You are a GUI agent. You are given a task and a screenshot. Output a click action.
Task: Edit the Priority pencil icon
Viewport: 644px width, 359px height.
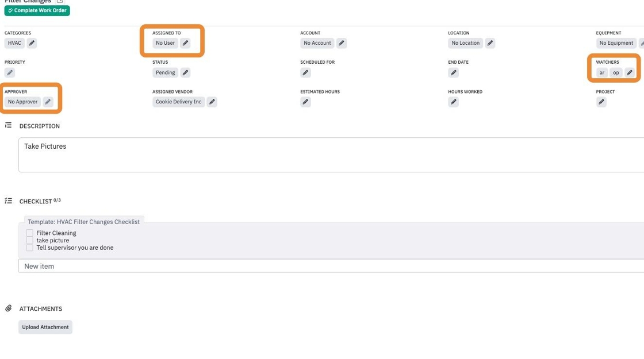pos(10,72)
